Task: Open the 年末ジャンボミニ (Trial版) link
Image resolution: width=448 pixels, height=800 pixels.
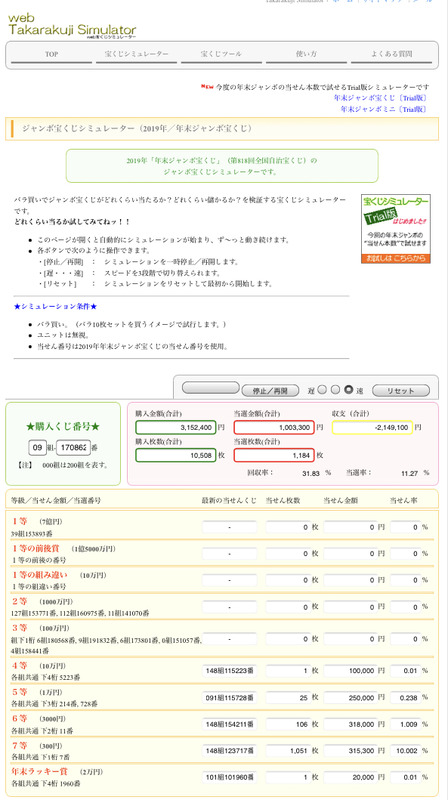Action: tap(384, 109)
